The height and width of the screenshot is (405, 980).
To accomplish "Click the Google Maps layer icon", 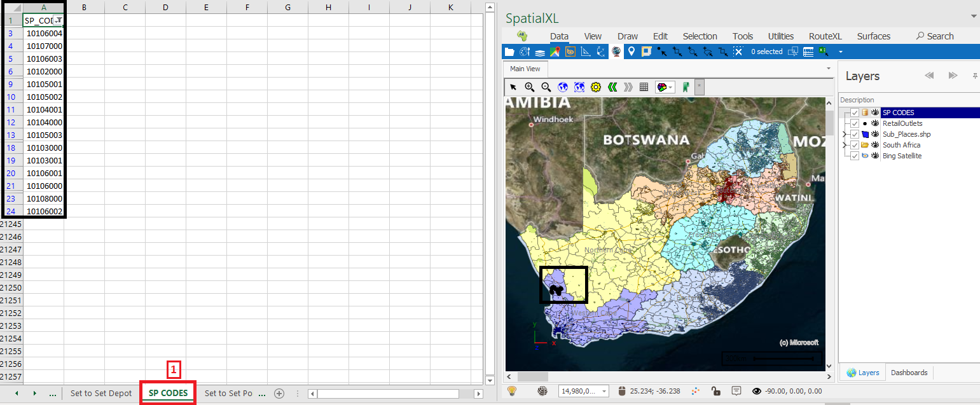I will [x=555, y=51].
